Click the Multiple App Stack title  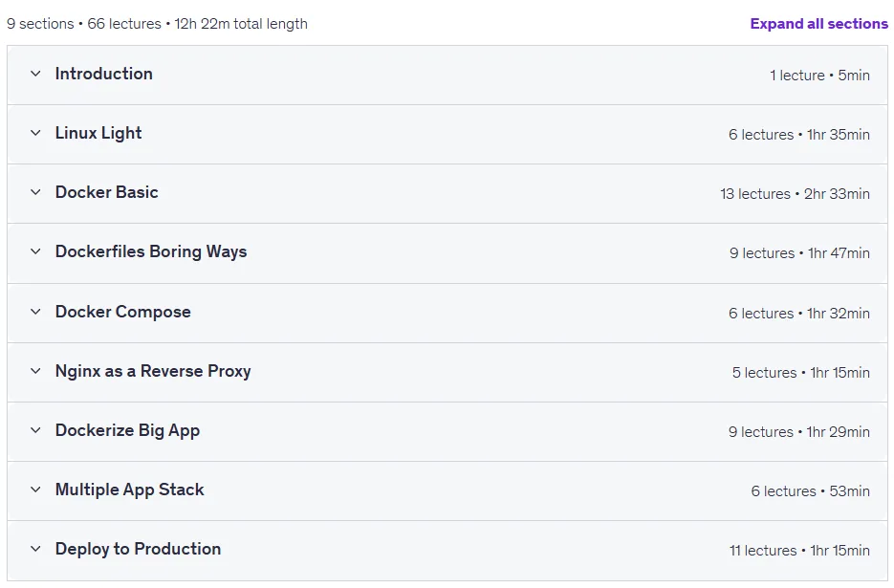(129, 490)
